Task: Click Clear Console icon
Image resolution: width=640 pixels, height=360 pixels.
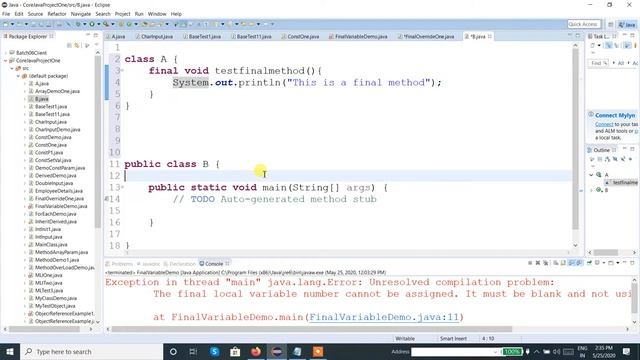Action: point(556,263)
